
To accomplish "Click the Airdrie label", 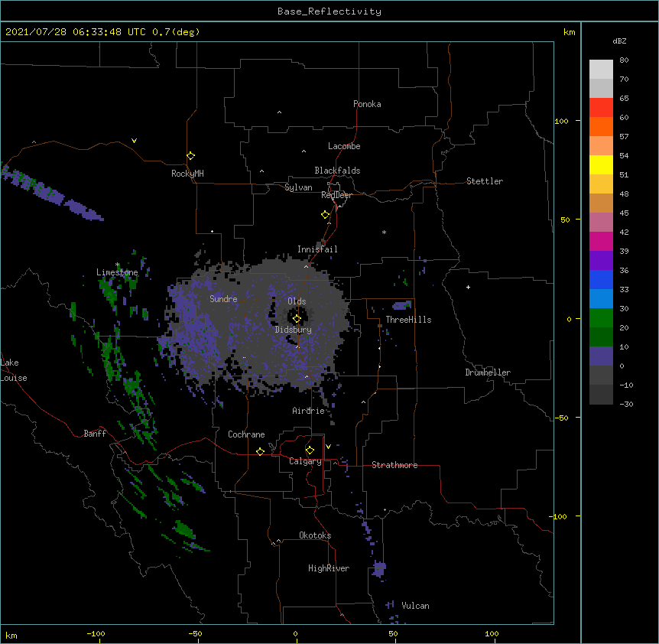I will (x=309, y=411).
